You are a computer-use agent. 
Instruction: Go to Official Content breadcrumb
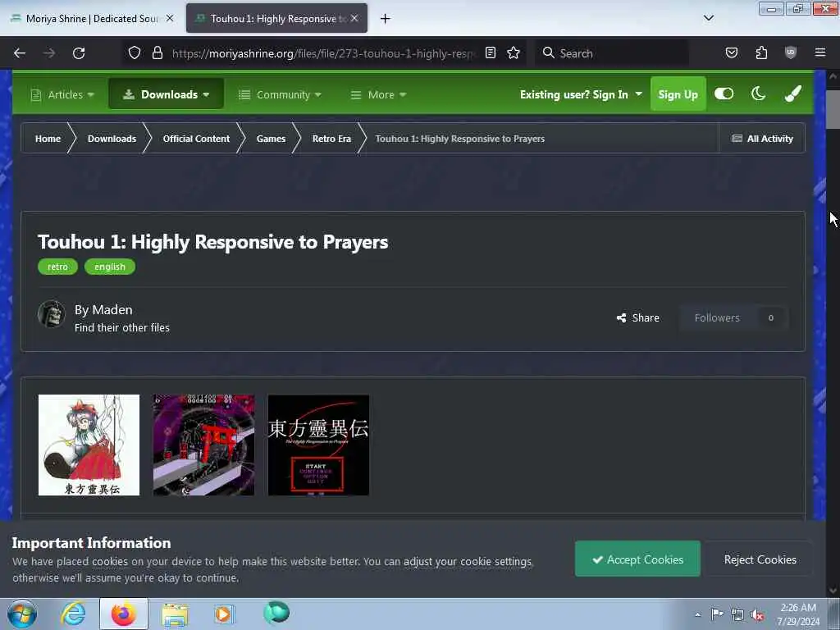pyautogui.click(x=196, y=139)
